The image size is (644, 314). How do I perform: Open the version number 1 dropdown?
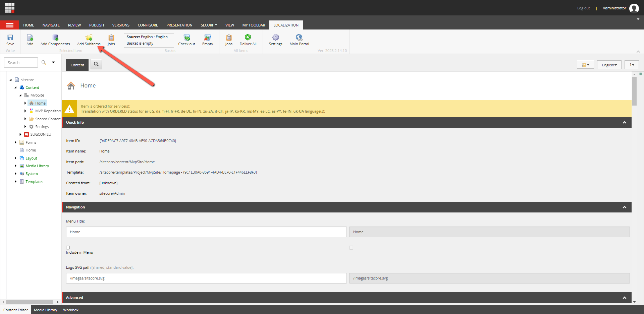pyautogui.click(x=632, y=65)
